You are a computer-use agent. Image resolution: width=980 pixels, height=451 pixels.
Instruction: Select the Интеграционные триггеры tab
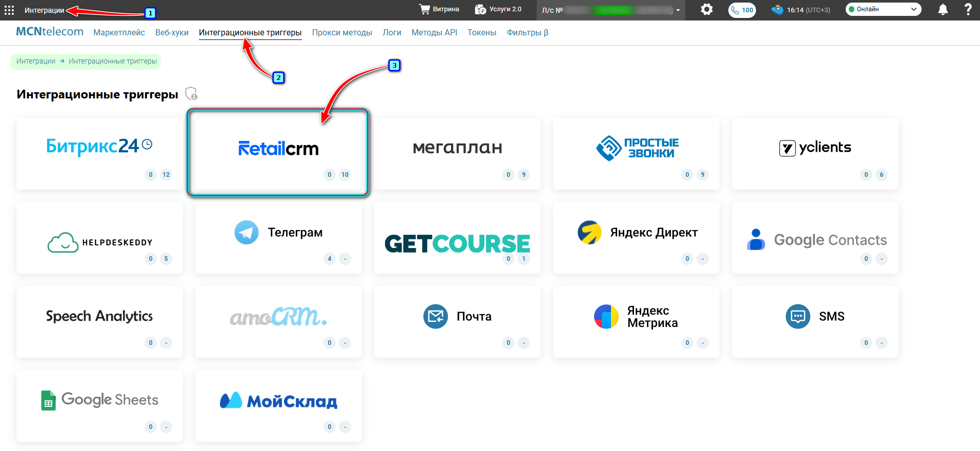(x=250, y=32)
